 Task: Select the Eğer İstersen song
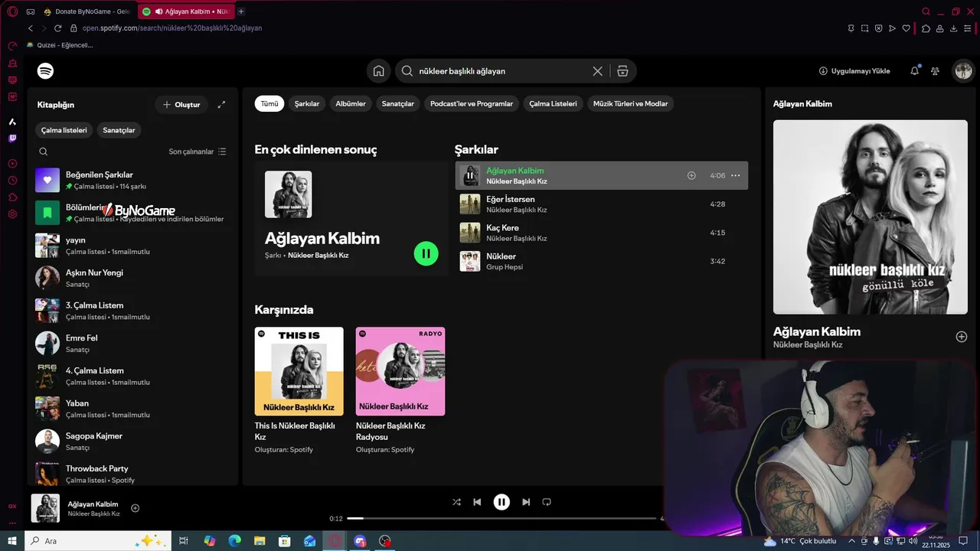tap(602, 204)
